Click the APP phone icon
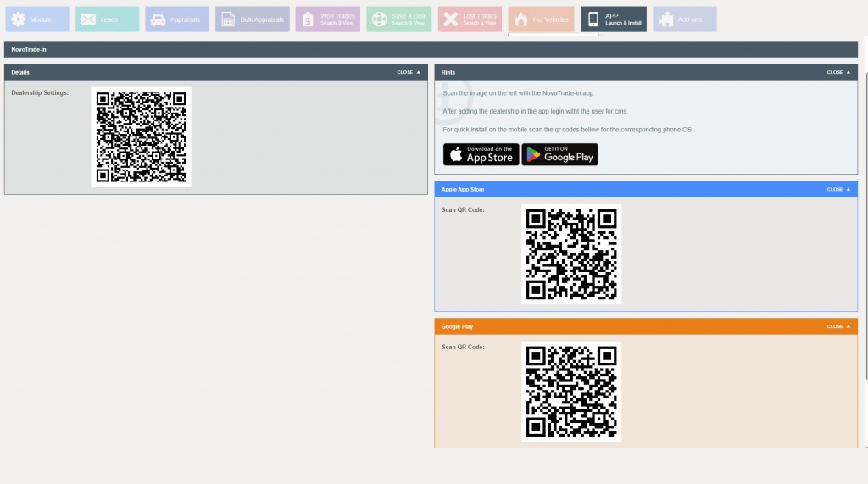This screenshot has height=484, width=868. tap(593, 19)
